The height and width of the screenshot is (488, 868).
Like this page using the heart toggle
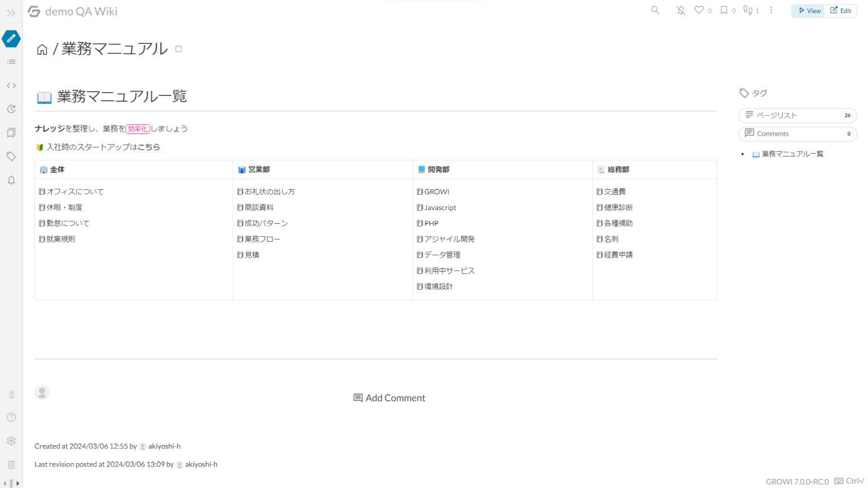click(699, 10)
